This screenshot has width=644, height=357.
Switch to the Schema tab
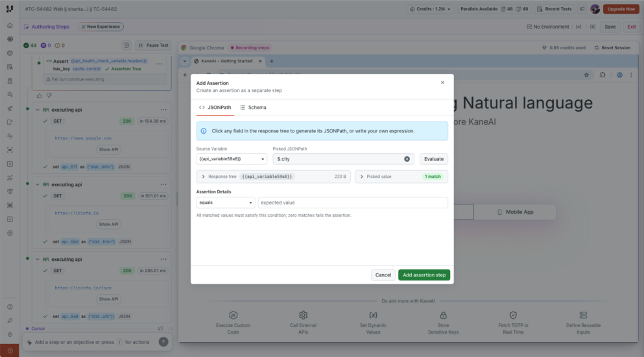tap(253, 107)
